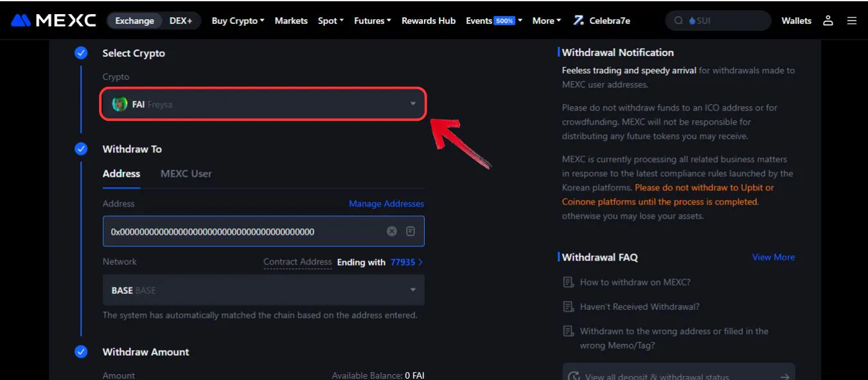Click the Select Crypto step heading
868x380 pixels.
[x=134, y=53]
